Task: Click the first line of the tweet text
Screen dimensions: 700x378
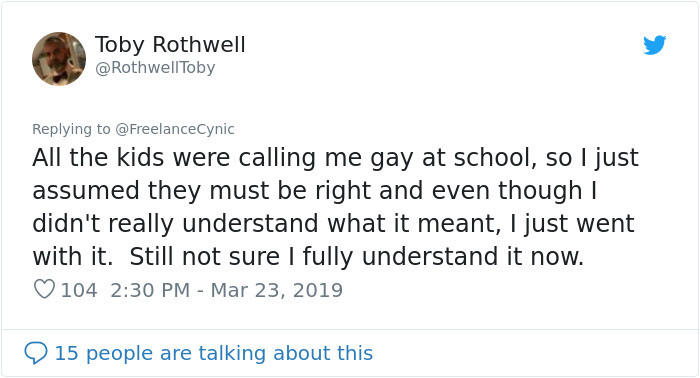Action: (x=335, y=158)
